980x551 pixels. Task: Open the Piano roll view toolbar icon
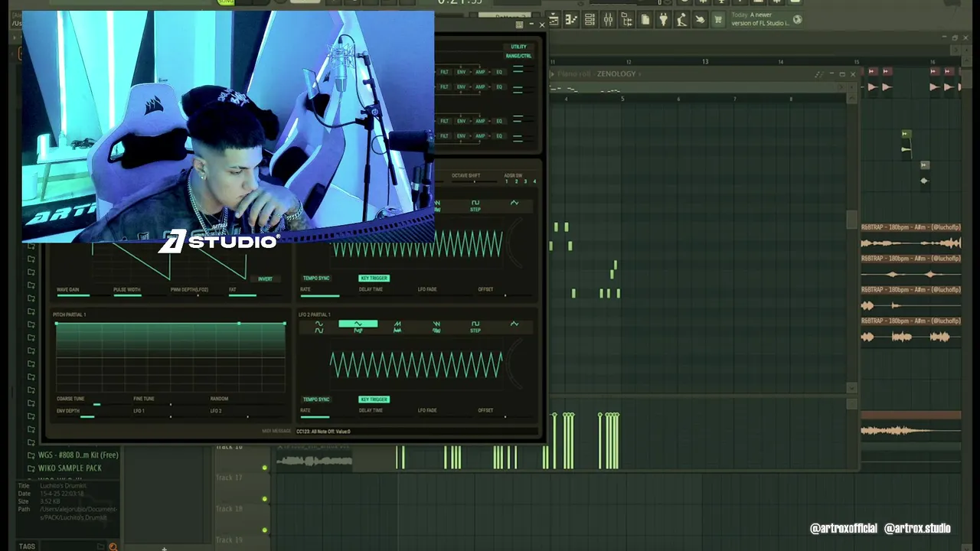[x=571, y=21]
